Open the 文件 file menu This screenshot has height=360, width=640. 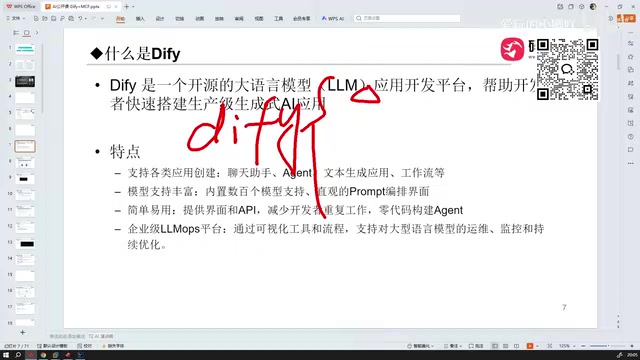pyautogui.click(x=16, y=18)
